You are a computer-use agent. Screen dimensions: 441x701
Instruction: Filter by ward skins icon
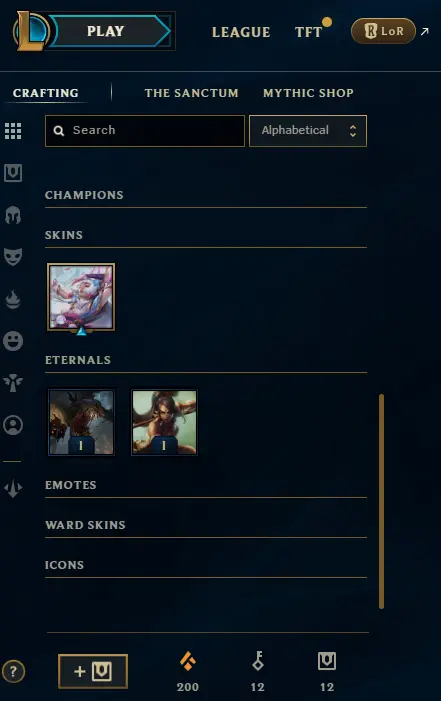click(x=13, y=383)
